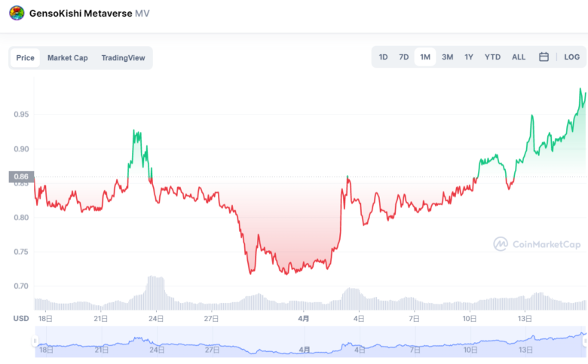
Task: Click the 0.70 y-axis label
Action: click(21, 286)
